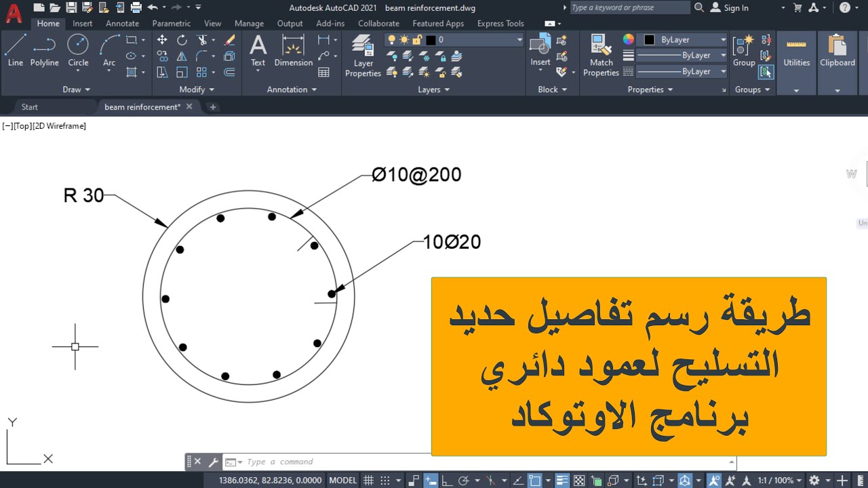Click the object color wheel icon
This screenshot has width=868, height=488.
coord(629,40)
